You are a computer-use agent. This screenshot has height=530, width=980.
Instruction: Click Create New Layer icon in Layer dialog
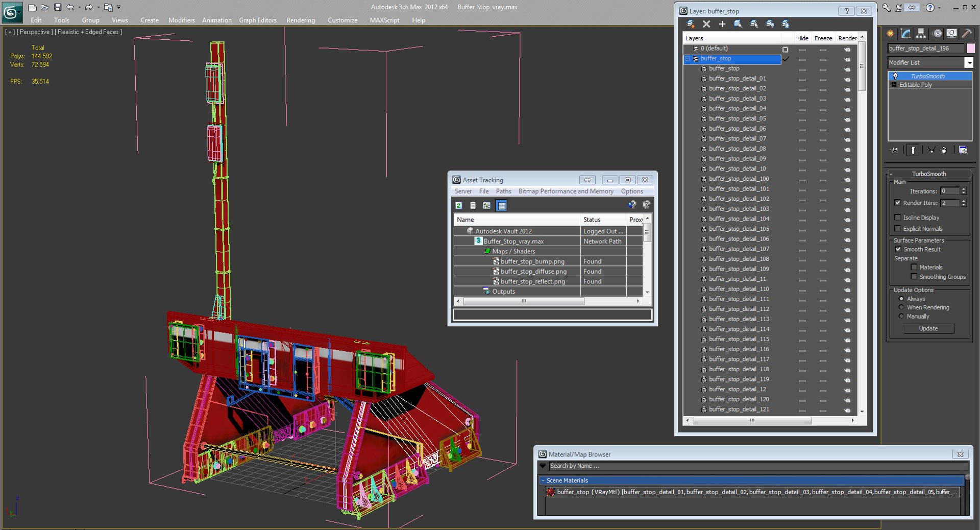tap(691, 24)
